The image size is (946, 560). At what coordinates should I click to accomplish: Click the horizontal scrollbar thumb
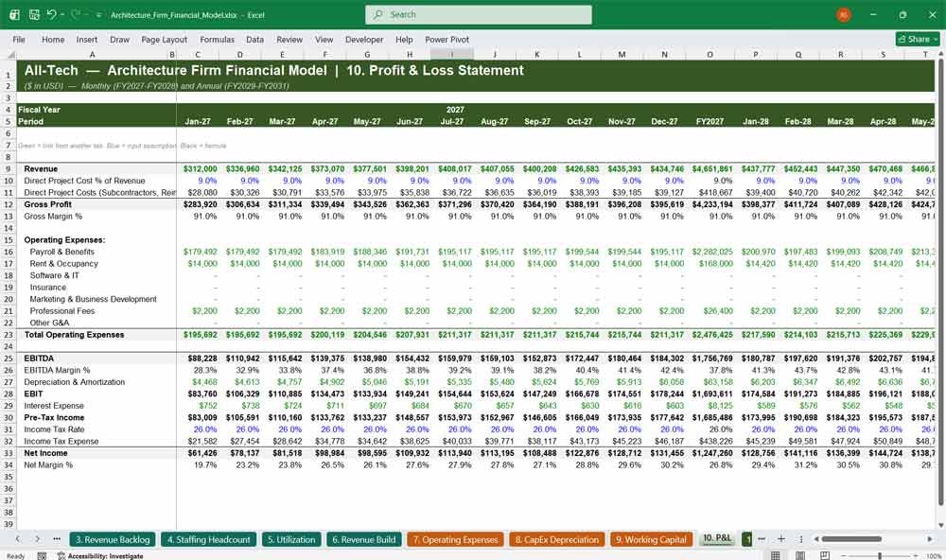[850, 539]
